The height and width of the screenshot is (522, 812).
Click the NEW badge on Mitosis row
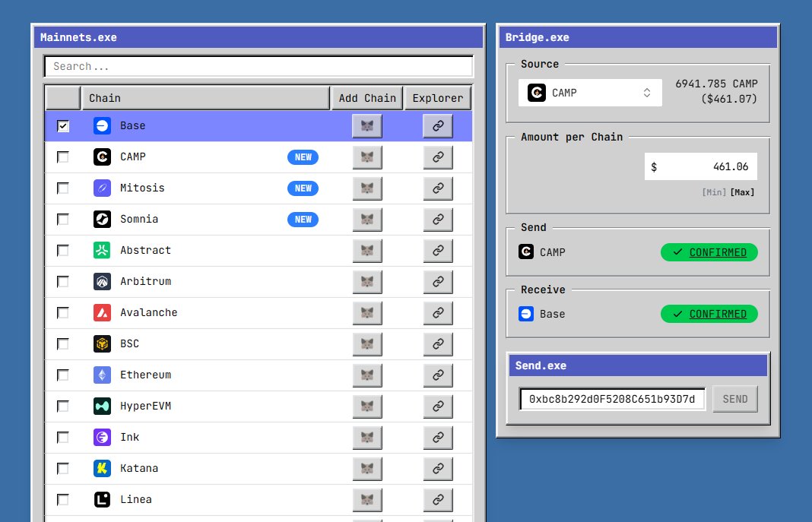pos(303,188)
